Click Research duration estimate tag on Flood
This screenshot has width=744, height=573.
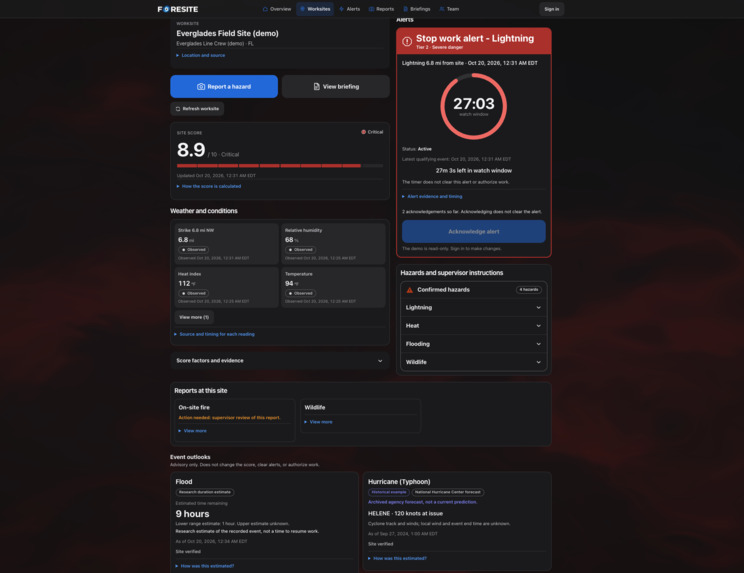tap(205, 492)
